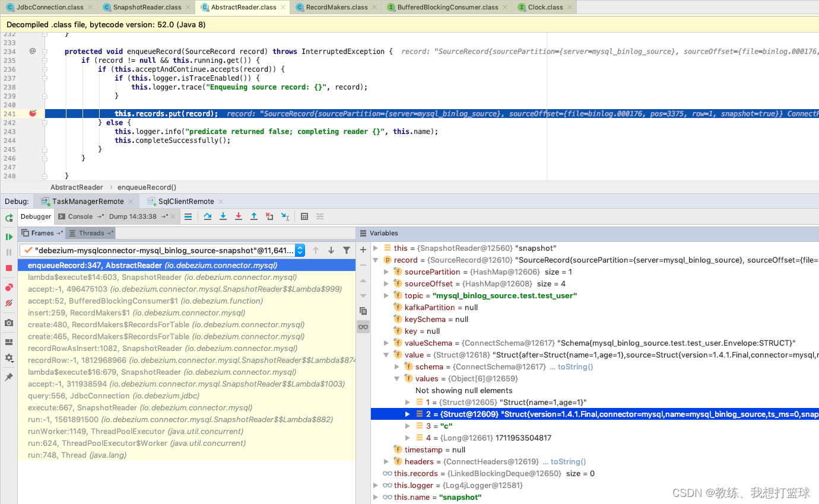Screen dimensions: 819x504
Task: Expand the sourcePartition HashMap node
Action: [x=386, y=272]
